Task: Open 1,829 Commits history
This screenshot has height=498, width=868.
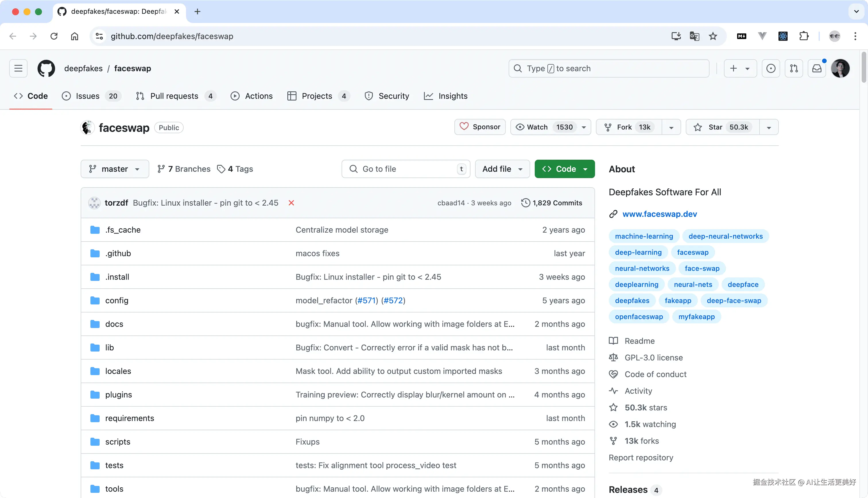Action: (552, 203)
